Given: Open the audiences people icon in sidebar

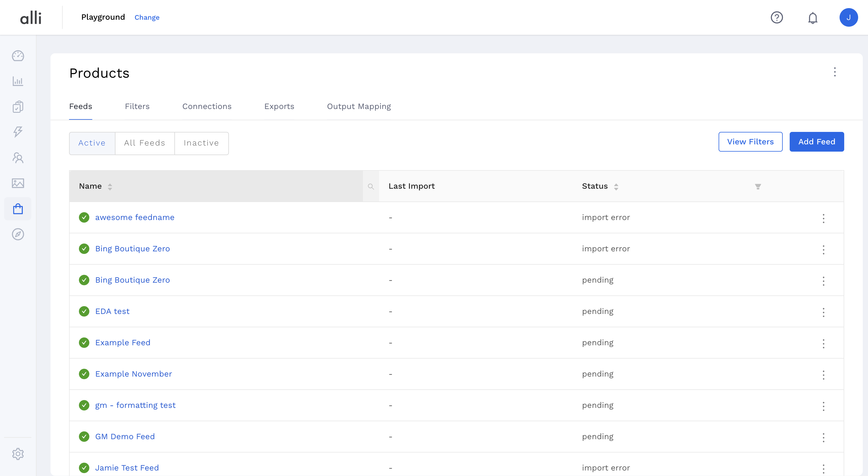Looking at the screenshot, I should 18,157.
